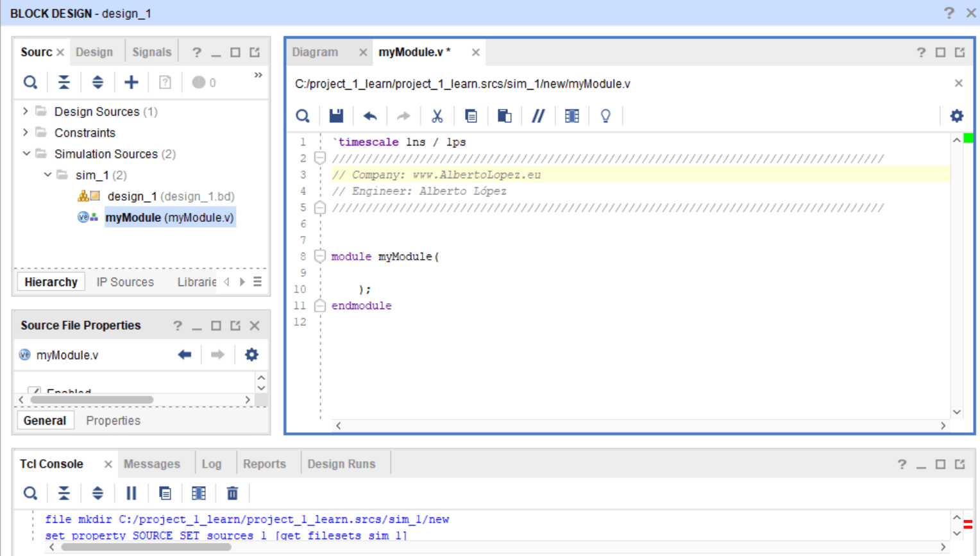
Task: Open help for the Block Design window
Action: point(949,13)
